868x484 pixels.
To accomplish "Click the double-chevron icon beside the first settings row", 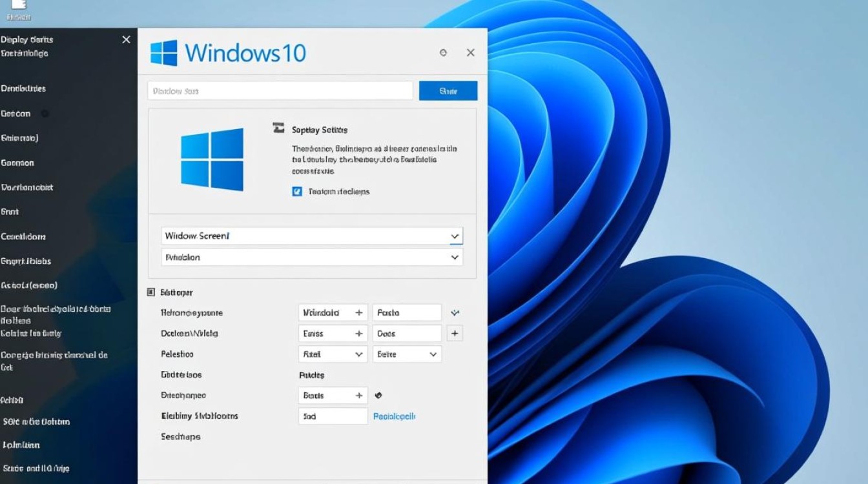I will pyautogui.click(x=455, y=312).
